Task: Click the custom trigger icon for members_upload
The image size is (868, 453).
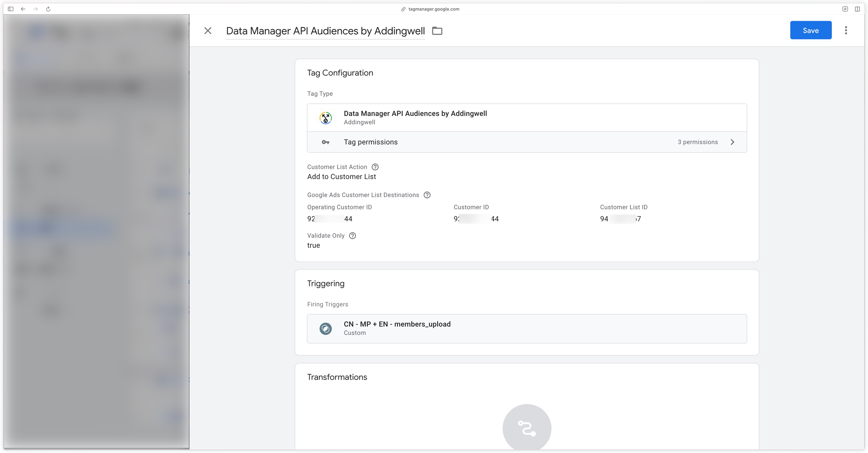Action: 325,328
